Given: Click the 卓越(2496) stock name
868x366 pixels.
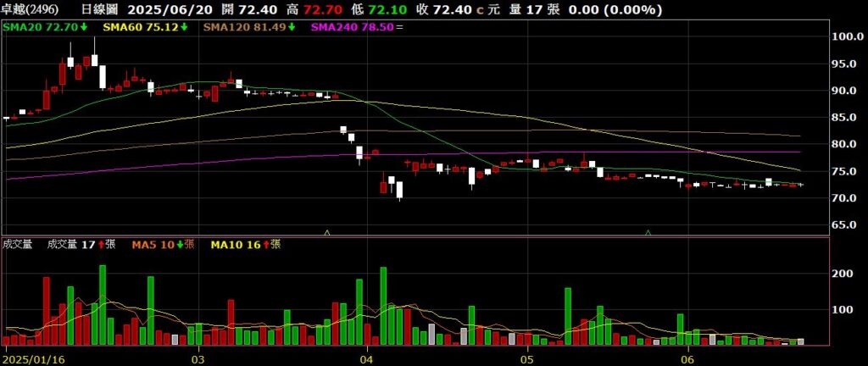Looking at the screenshot, I should click(31, 9).
